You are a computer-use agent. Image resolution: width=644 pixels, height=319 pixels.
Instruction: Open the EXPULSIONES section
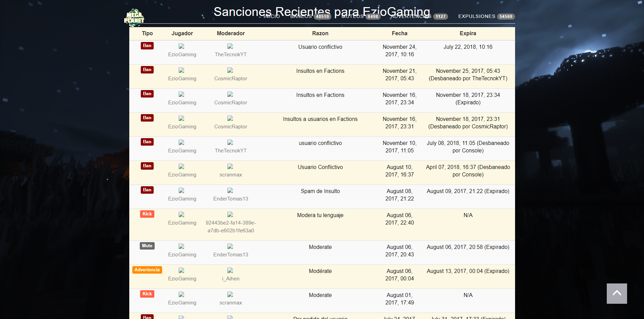487,16
